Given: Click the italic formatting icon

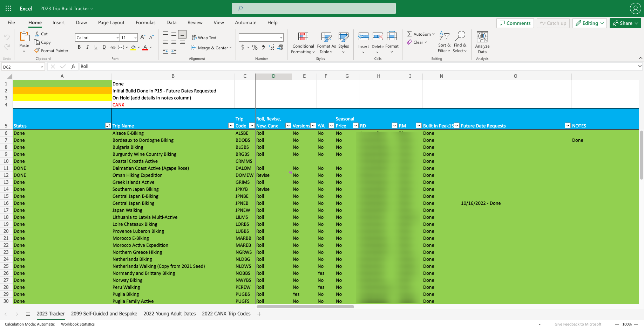Looking at the screenshot, I should [88, 47].
